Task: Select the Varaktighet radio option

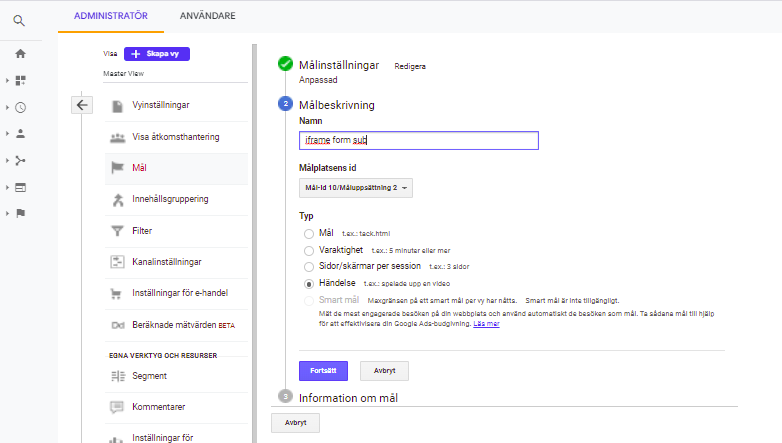Action: [x=309, y=250]
